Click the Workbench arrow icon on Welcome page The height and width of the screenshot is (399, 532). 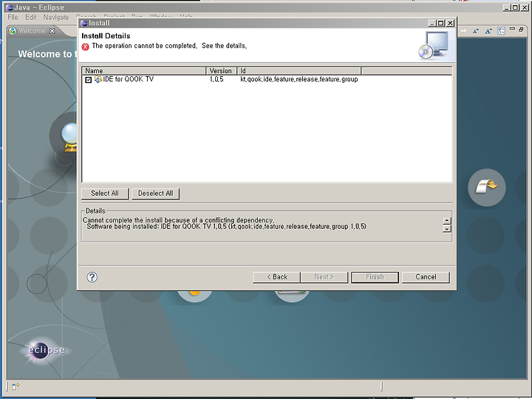coord(486,187)
